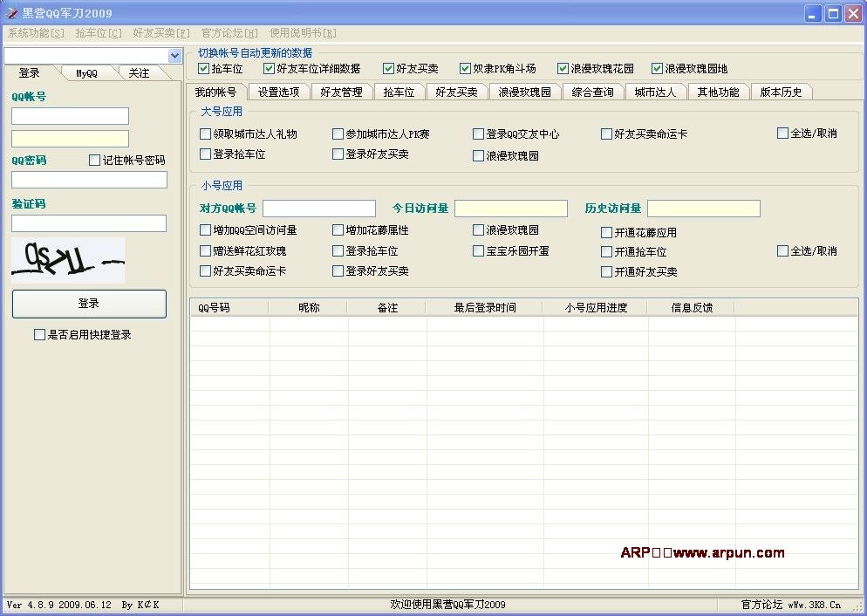The width and height of the screenshot is (867, 616).
Task: Check 登录抢车位 in 大号应用
Action: 205,154
